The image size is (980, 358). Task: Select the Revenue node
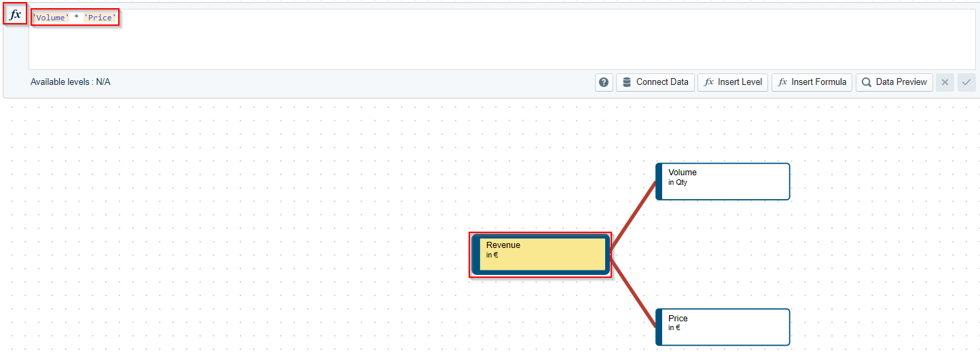coord(541,254)
